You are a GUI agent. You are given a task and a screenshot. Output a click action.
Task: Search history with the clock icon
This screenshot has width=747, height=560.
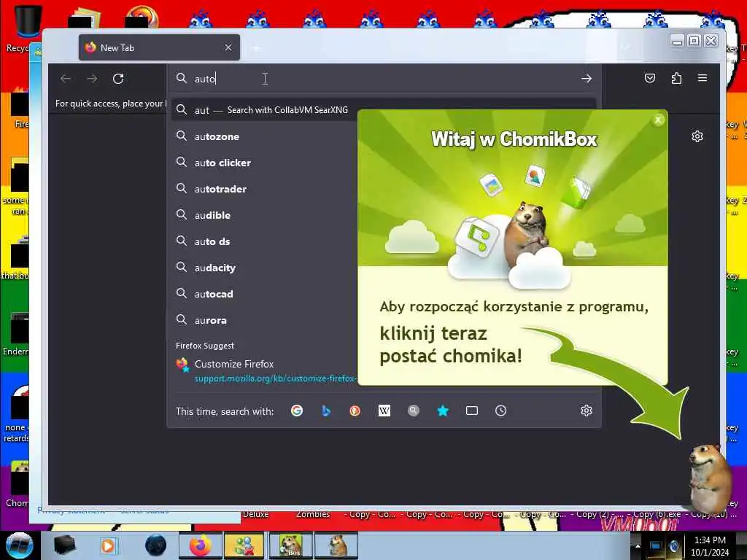coord(500,411)
